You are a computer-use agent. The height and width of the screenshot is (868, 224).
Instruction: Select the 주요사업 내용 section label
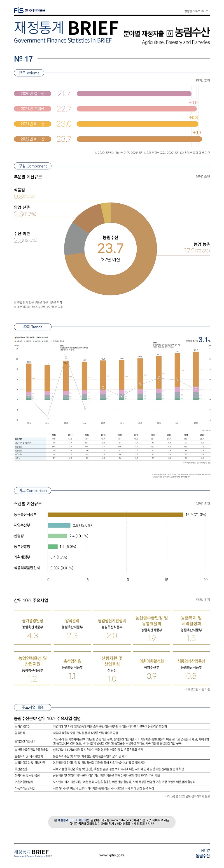pyautogui.click(x=33, y=707)
